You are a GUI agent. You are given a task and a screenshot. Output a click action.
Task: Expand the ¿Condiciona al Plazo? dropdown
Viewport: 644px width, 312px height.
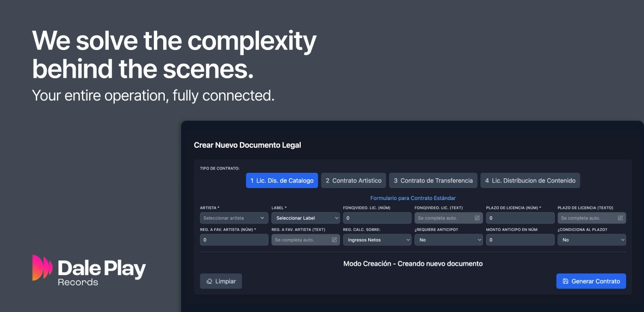tap(591, 240)
